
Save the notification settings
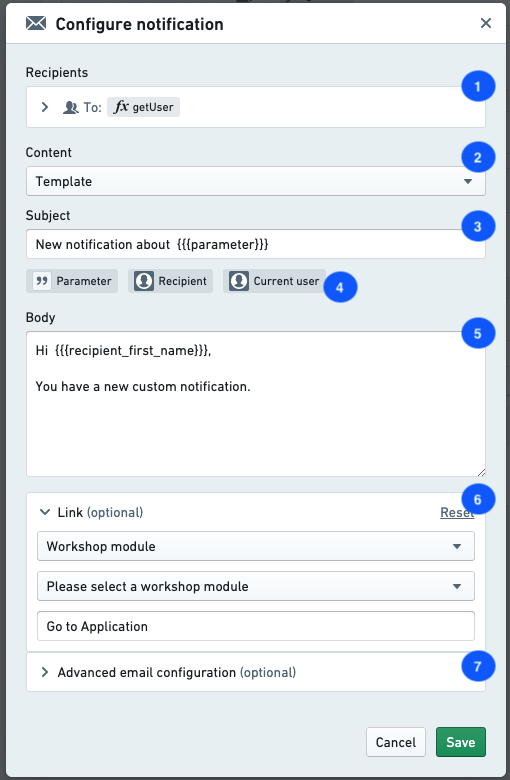461,742
